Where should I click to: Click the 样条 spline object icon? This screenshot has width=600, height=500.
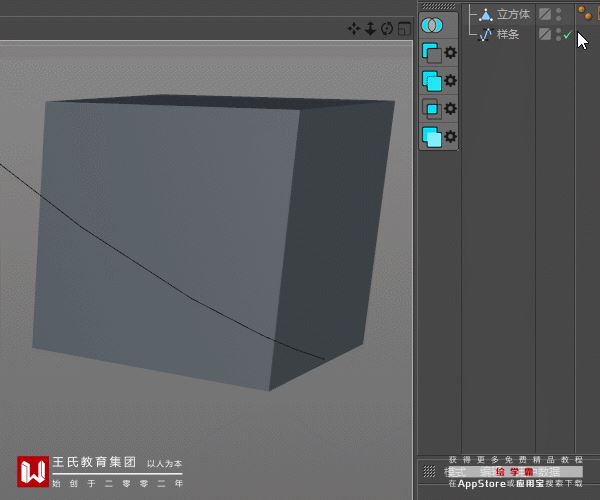pyautogui.click(x=486, y=35)
